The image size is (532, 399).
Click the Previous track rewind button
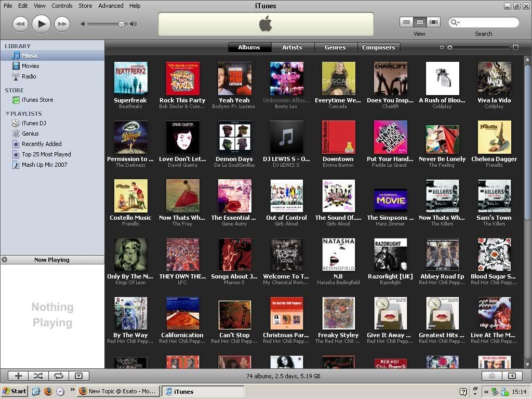[x=20, y=24]
